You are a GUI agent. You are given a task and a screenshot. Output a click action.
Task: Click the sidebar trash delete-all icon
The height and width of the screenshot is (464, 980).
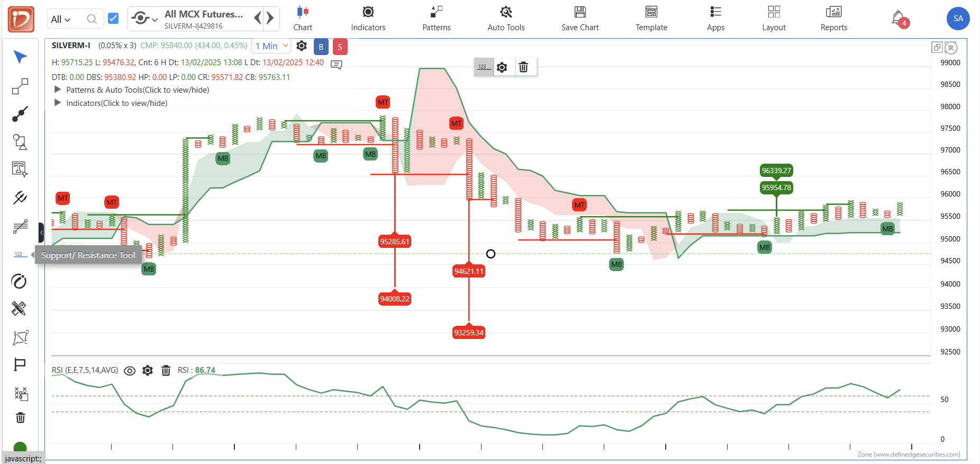coord(20,418)
